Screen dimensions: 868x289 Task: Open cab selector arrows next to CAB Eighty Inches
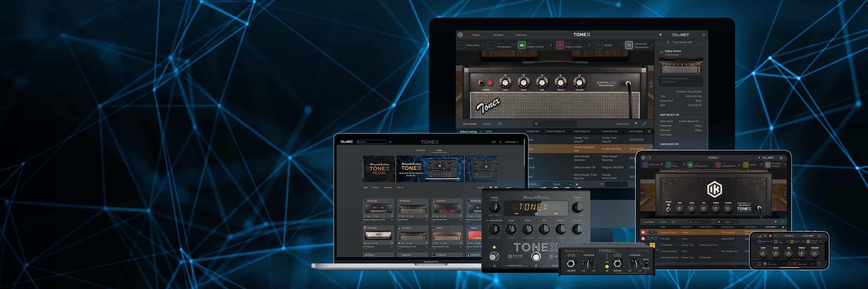point(589,45)
